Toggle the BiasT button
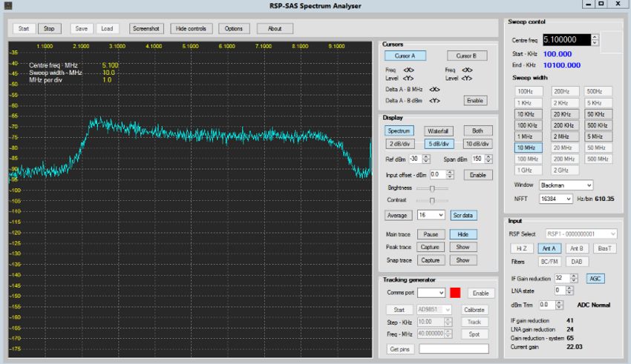Viewport: 631px width, 364px height. (x=604, y=248)
